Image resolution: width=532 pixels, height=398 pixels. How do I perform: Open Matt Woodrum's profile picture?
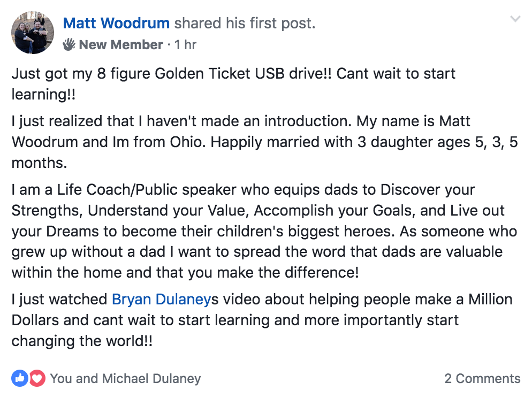tap(33, 33)
